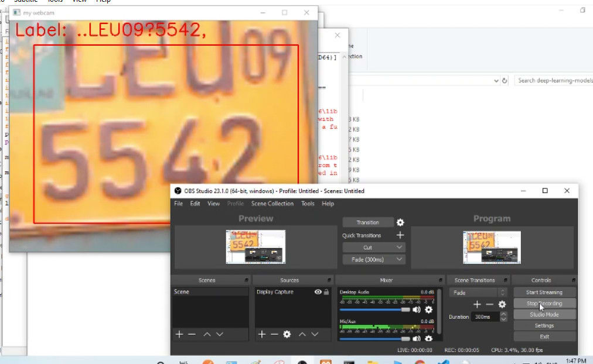Open the View menu in OBS
593x364 pixels.
click(x=213, y=204)
